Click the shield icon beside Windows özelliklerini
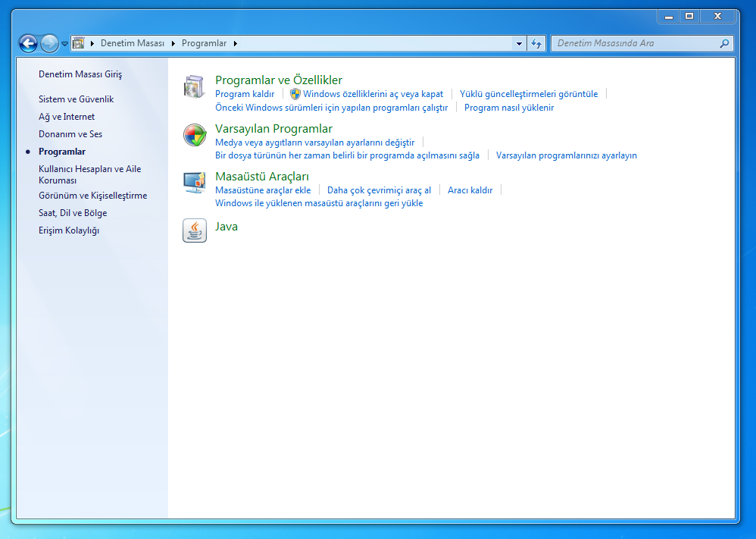This screenshot has width=756, height=539. [295, 94]
